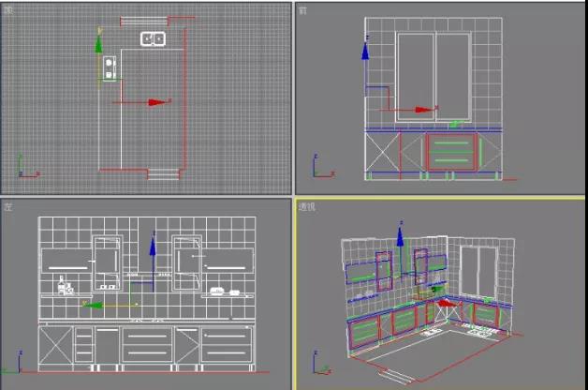Viewport: 588px width, 390px height.
Task: Open the 前 front viewport label menu
Action: 302,9
